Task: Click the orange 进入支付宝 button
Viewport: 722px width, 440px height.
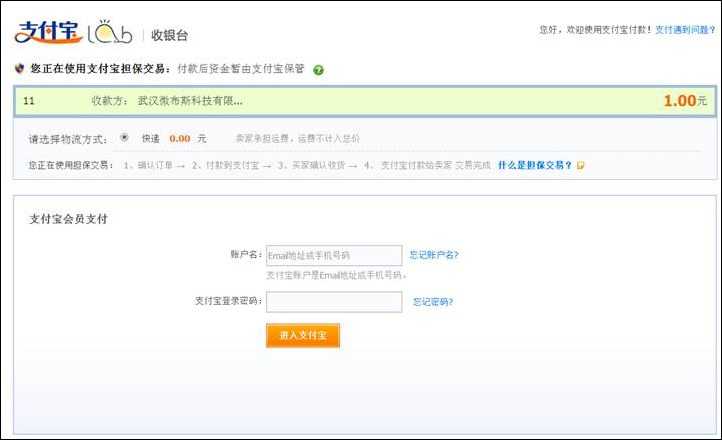Action: coord(303,336)
